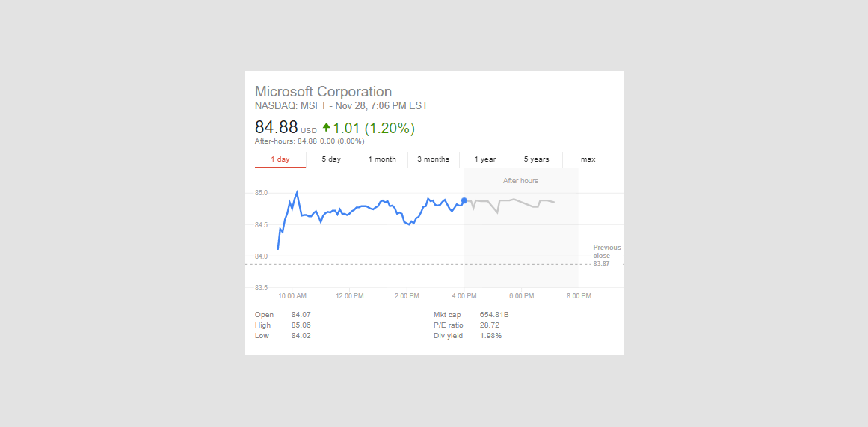This screenshot has width=868, height=427.
Task: Click the blue 4:00 PM closing dot
Action: [464, 200]
